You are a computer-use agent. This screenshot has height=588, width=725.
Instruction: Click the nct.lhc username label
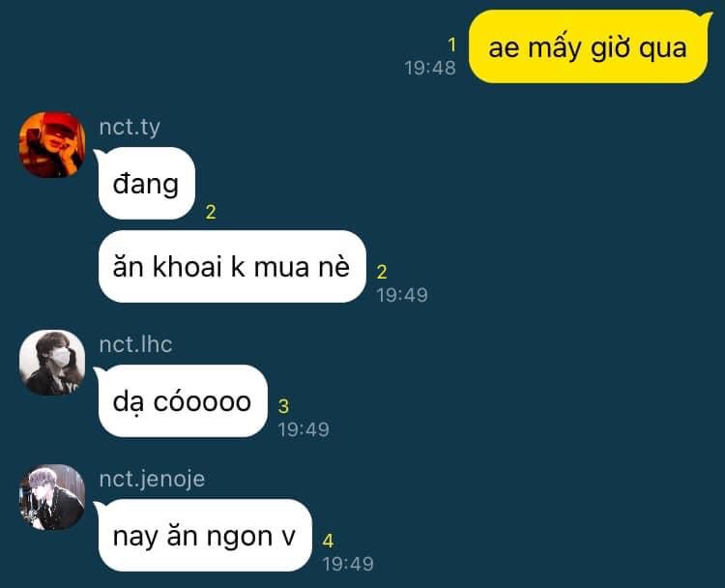(x=135, y=344)
